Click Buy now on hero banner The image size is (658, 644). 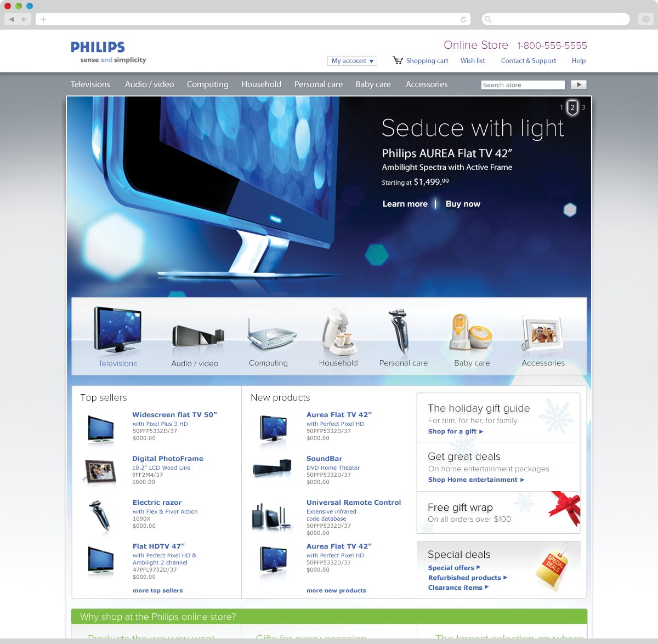pyautogui.click(x=463, y=204)
